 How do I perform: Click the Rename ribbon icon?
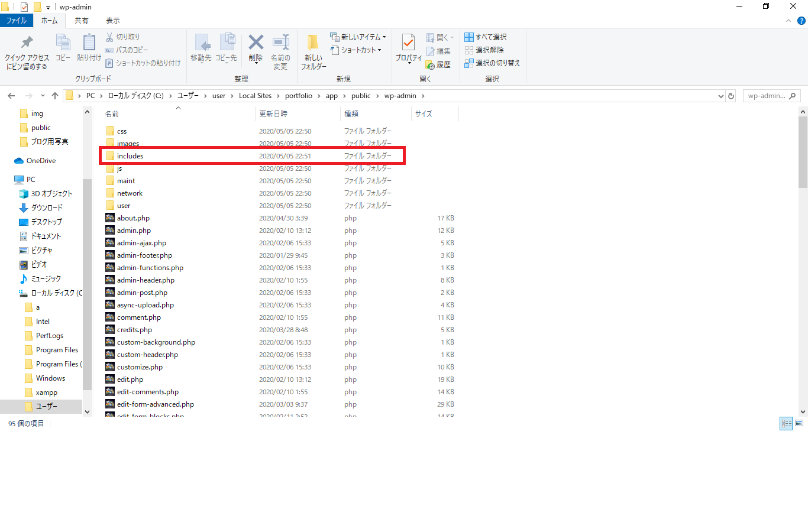coord(280,52)
